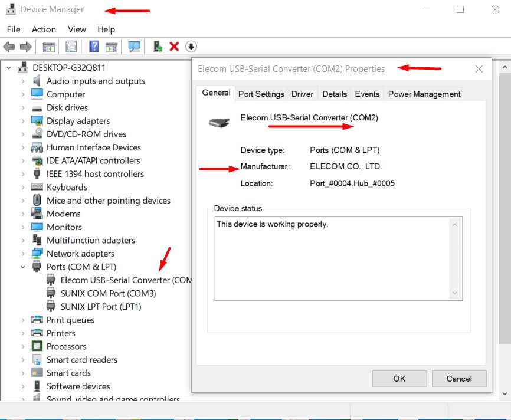Select Elecom USB-Serial Converter tree item
The image size is (511, 420).
tap(126, 280)
